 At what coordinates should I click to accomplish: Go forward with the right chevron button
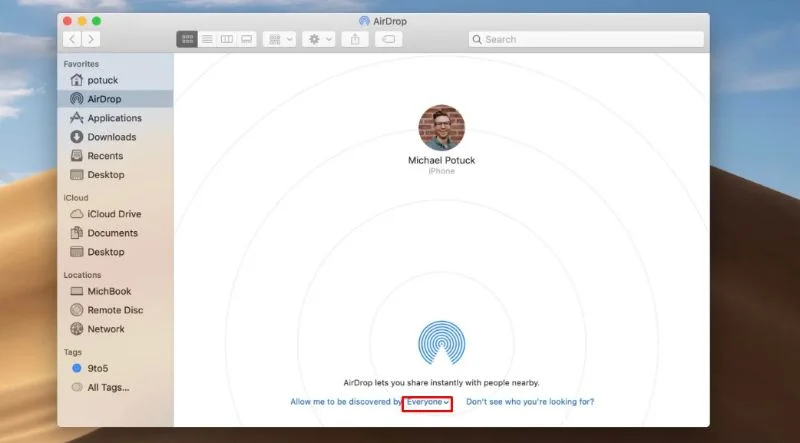click(x=91, y=39)
